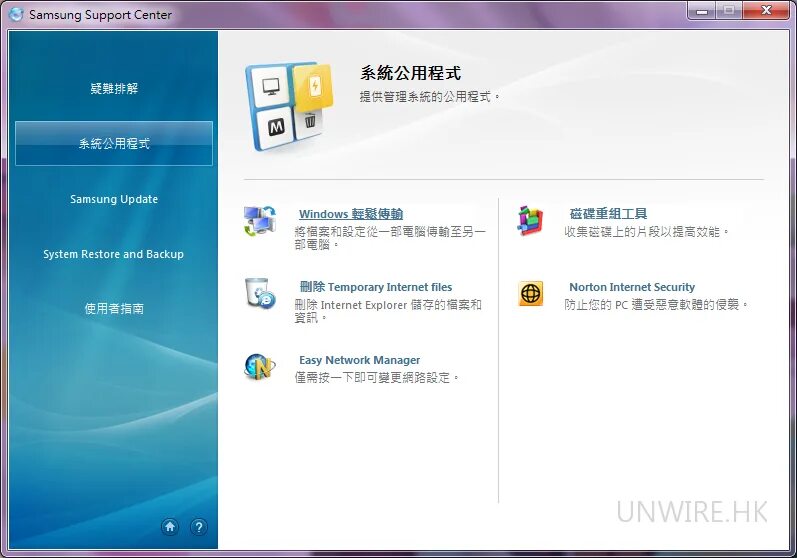This screenshot has width=797, height=558.
Task: Click the Easy Network Manager globe icon
Action: pos(260,366)
